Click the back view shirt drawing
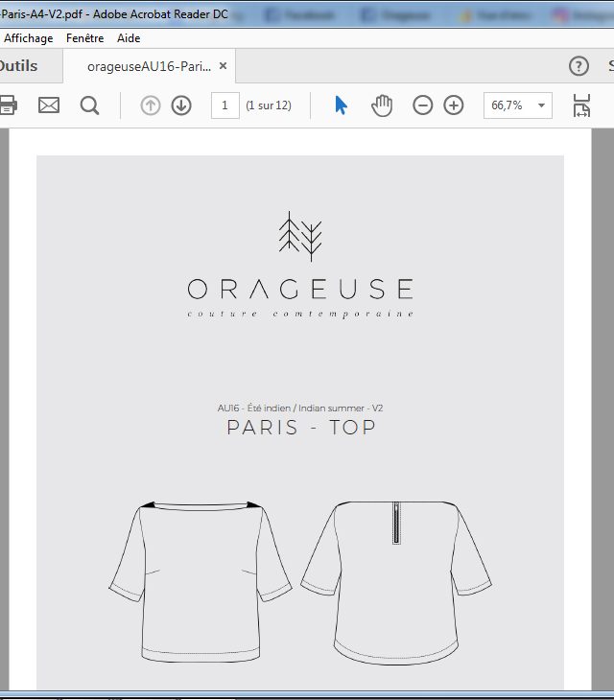Image resolution: width=614 pixels, height=700 pixels. pos(396,583)
